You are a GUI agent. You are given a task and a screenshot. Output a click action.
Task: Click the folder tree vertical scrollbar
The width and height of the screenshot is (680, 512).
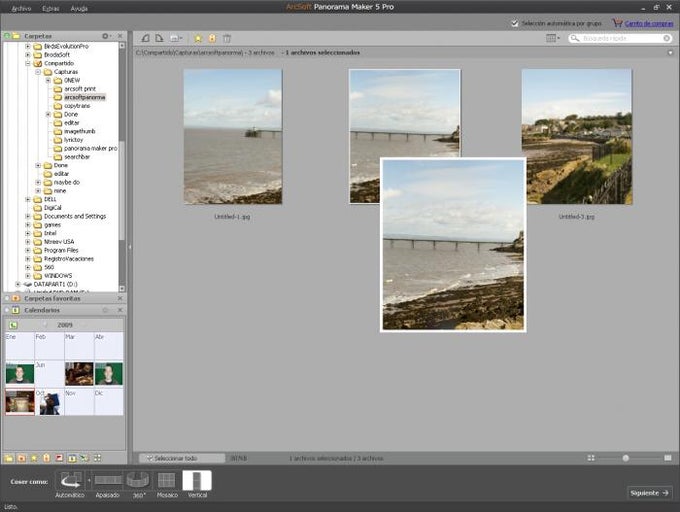pyautogui.click(x=122, y=167)
